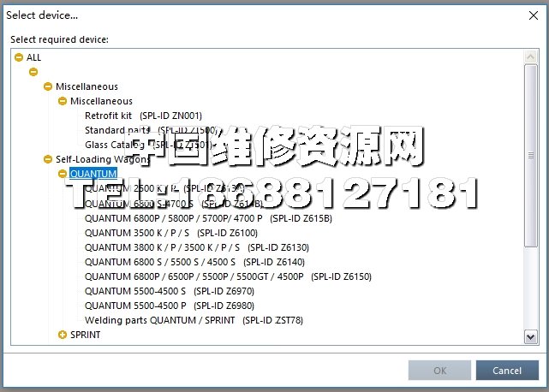Screen dimensions: 549x392
Task: Expand the SPRINT tree node
Action: click(x=62, y=335)
